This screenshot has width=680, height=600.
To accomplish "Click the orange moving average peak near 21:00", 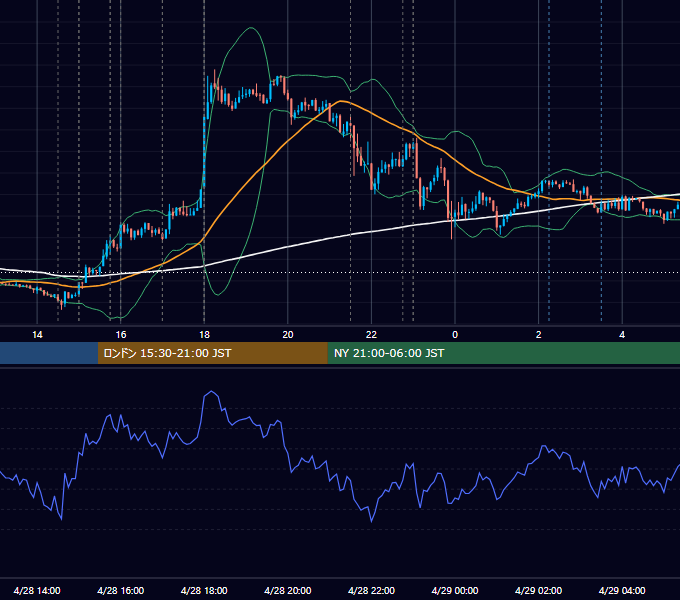I will tap(342, 101).
